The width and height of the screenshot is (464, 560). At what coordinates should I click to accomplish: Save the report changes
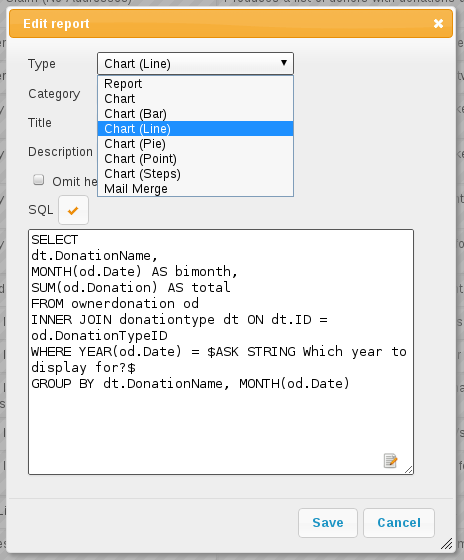(x=328, y=523)
